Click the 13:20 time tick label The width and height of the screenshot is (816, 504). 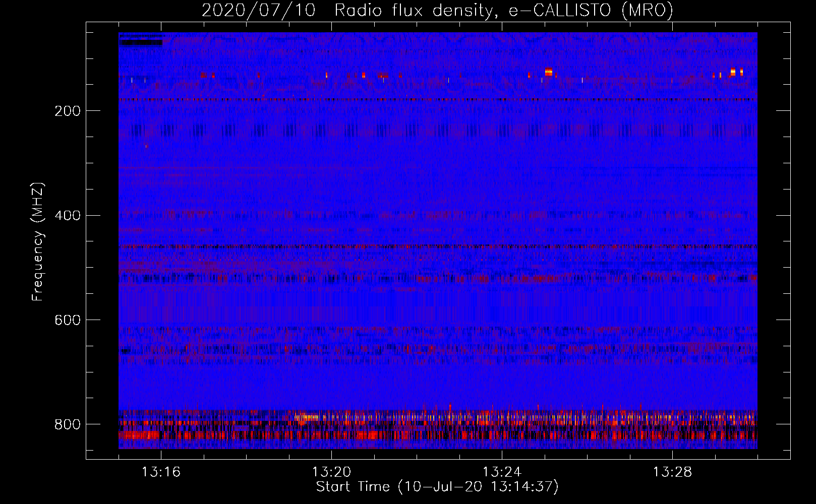click(x=331, y=472)
